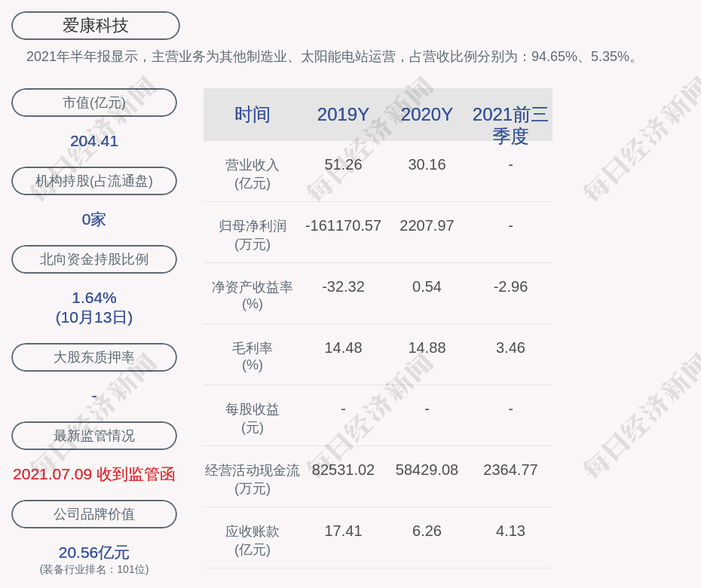Click the 爱康科技 company name pill
Viewport: 701px width, 588px height.
coord(95,26)
